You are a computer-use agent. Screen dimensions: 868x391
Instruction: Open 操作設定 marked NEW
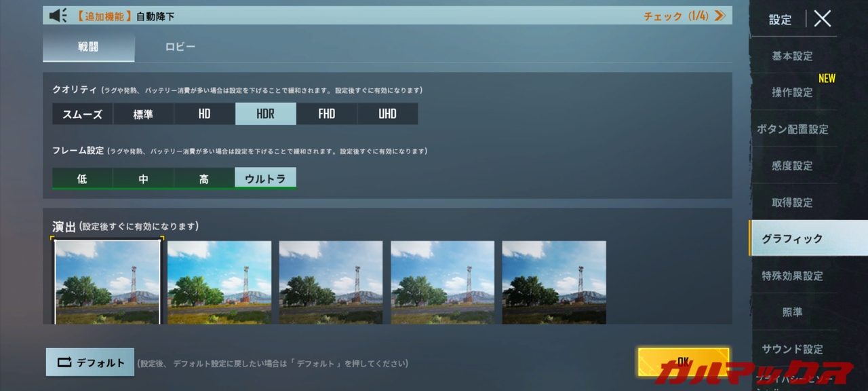(792, 92)
